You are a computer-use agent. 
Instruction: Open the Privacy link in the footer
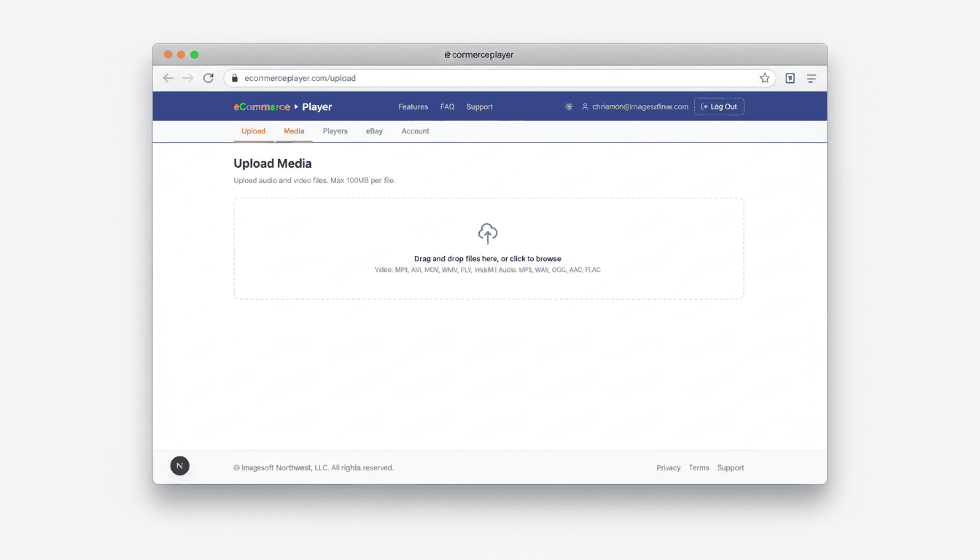[x=668, y=467]
